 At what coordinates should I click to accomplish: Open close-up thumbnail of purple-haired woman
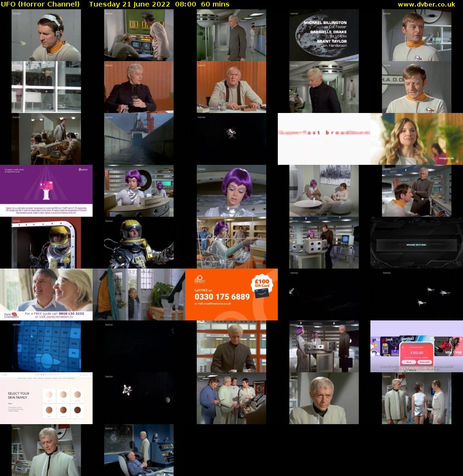[231, 191]
